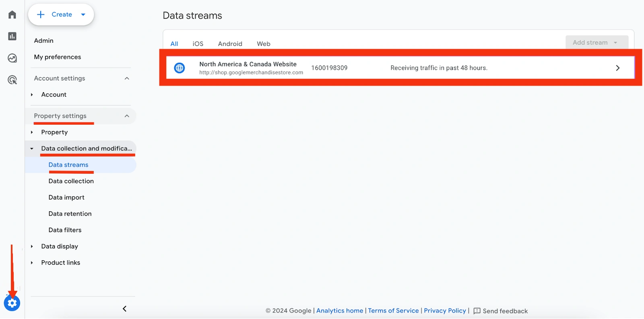Image resolution: width=644 pixels, height=319 pixels.
Task: Switch to the iOS tab
Action: (x=198, y=44)
